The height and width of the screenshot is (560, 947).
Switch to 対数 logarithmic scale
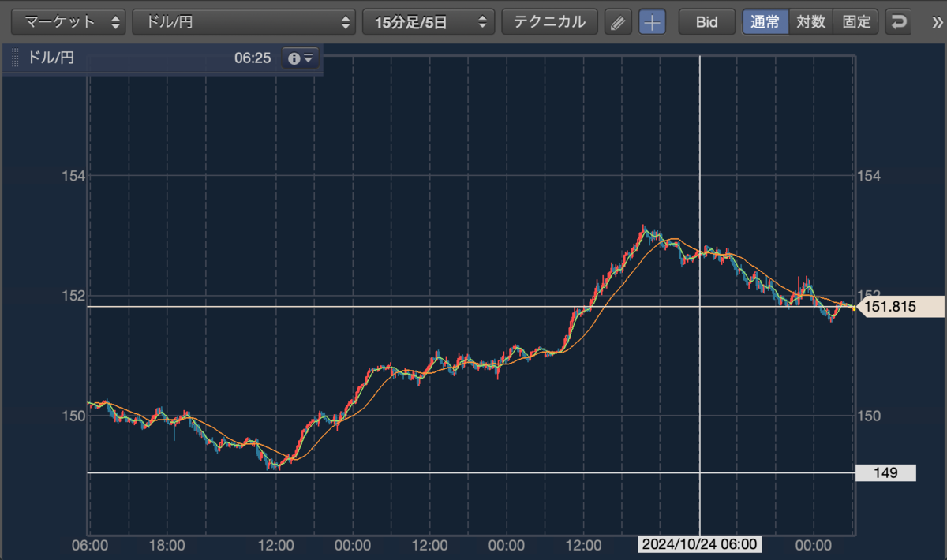pyautogui.click(x=811, y=22)
